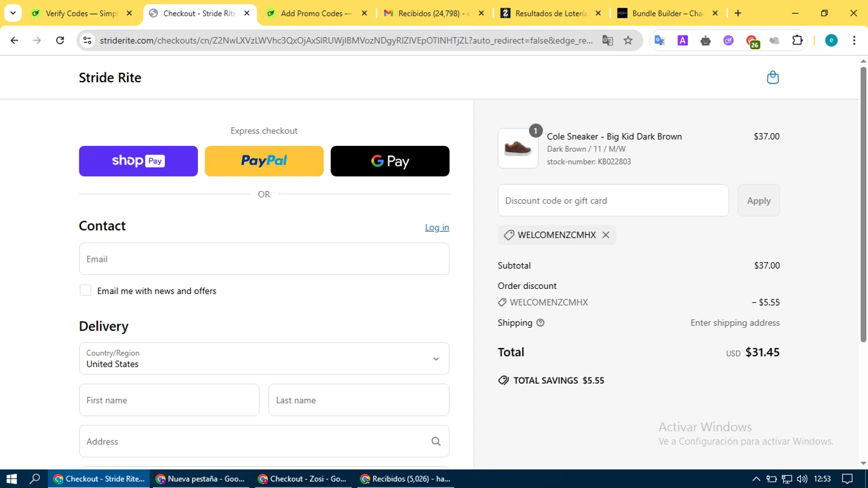868x488 pixels.
Task: Open the shopping bag cart icon
Action: click(x=773, y=78)
